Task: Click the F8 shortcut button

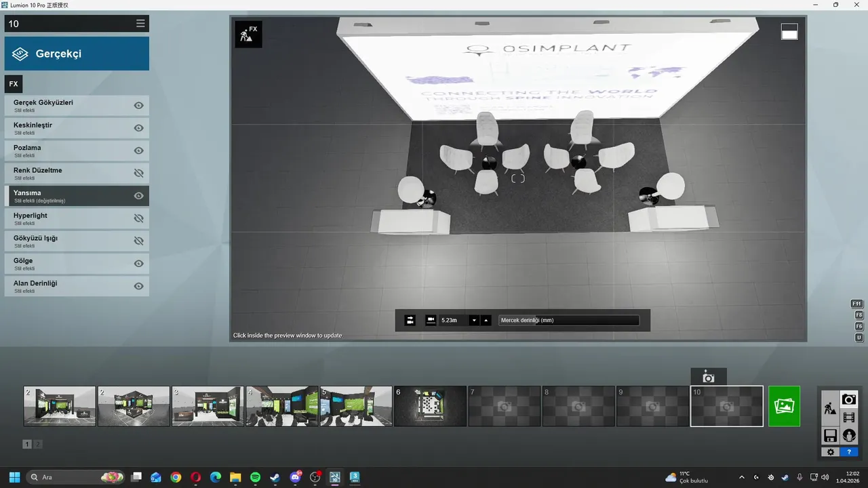Action: coord(859,315)
